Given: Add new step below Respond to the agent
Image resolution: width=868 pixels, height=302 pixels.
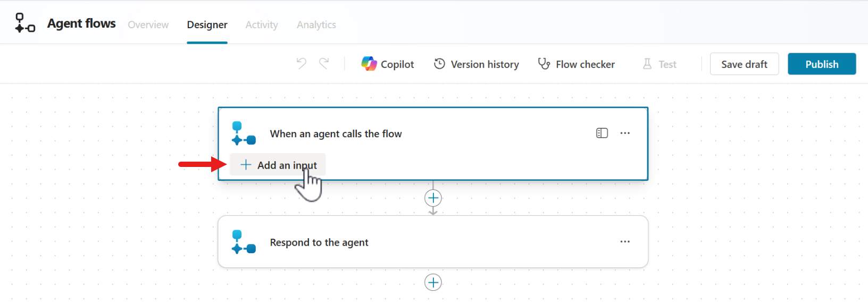Looking at the screenshot, I should tap(433, 282).
